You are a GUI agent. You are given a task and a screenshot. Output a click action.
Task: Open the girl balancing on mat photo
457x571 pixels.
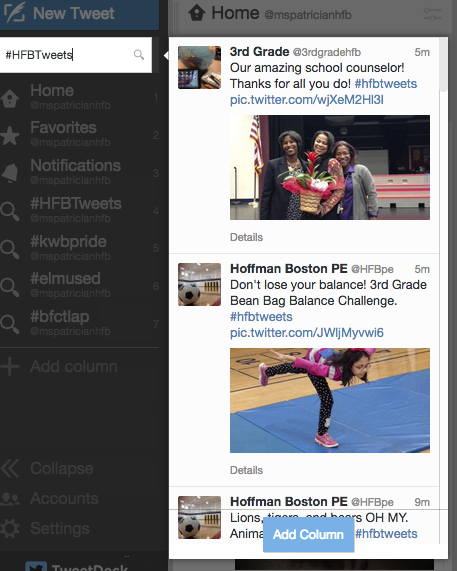[x=330, y=401]
